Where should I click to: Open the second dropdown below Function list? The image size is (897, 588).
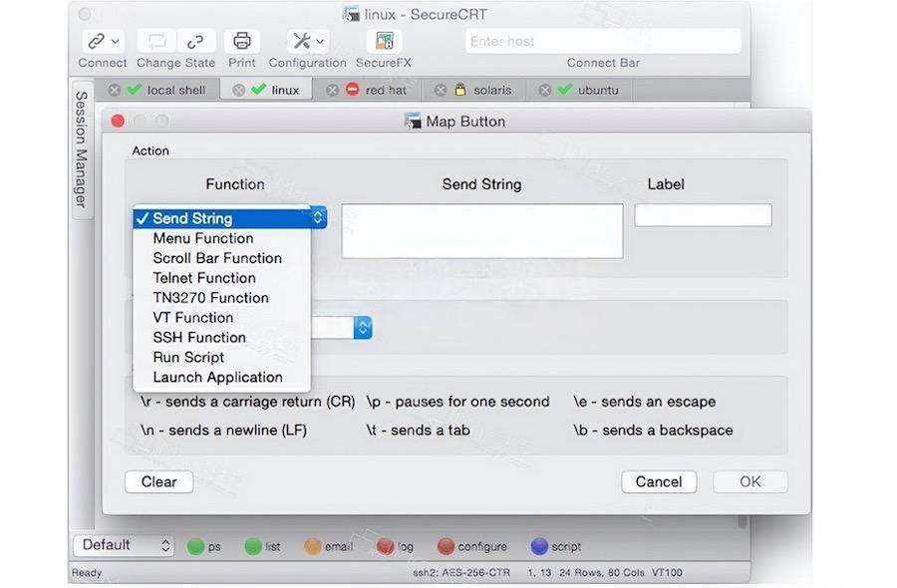(363, 328)
